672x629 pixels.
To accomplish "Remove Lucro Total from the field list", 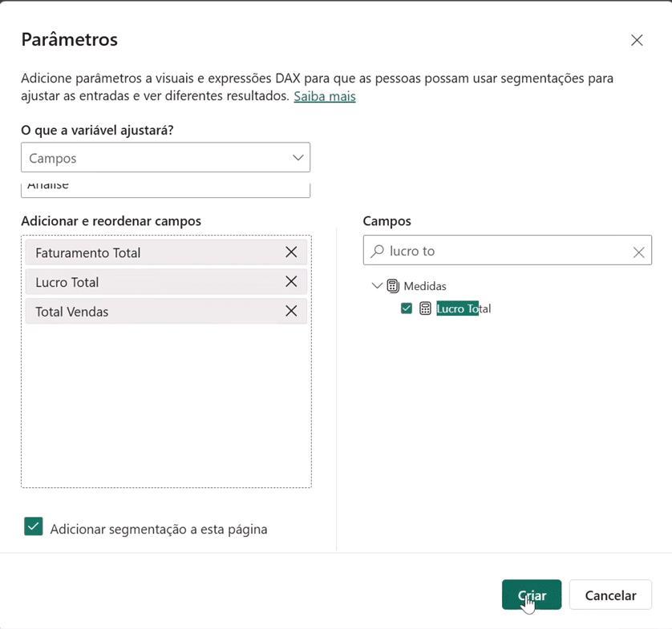I will click(291, 282).
